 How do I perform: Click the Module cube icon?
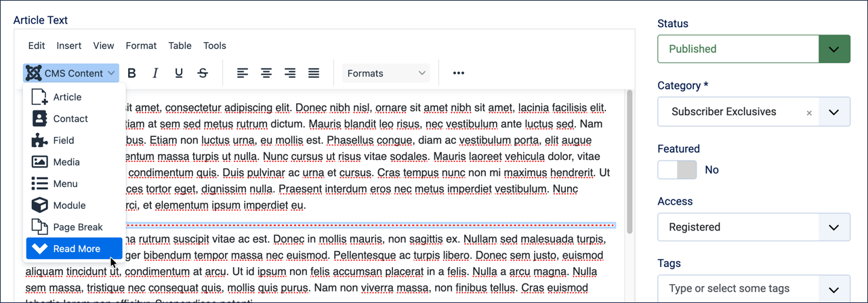tap(40, 205)
